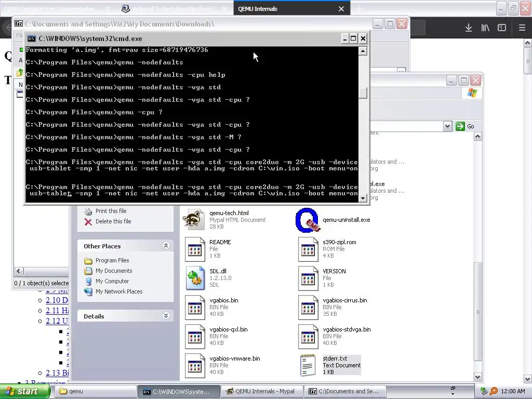
Task: Switch to qemu folder taskbar button
Action: [96, 391]
